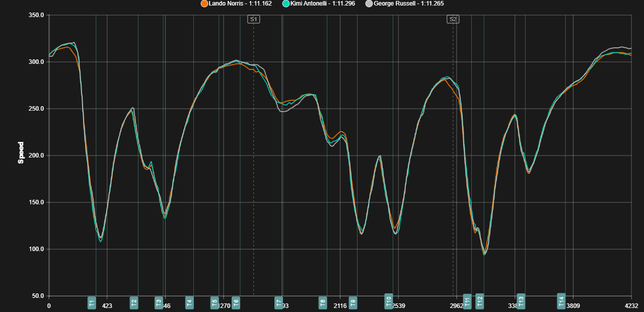This screenshot has width=644, height=312.
Task: Click the 423 distance axis label
Action: 107,305
